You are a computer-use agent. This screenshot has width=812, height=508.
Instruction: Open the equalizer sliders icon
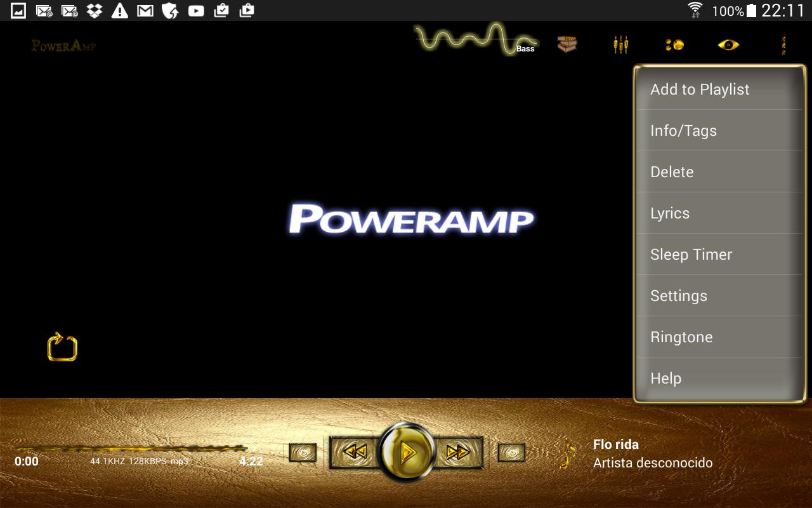click(x=620, y=44)
